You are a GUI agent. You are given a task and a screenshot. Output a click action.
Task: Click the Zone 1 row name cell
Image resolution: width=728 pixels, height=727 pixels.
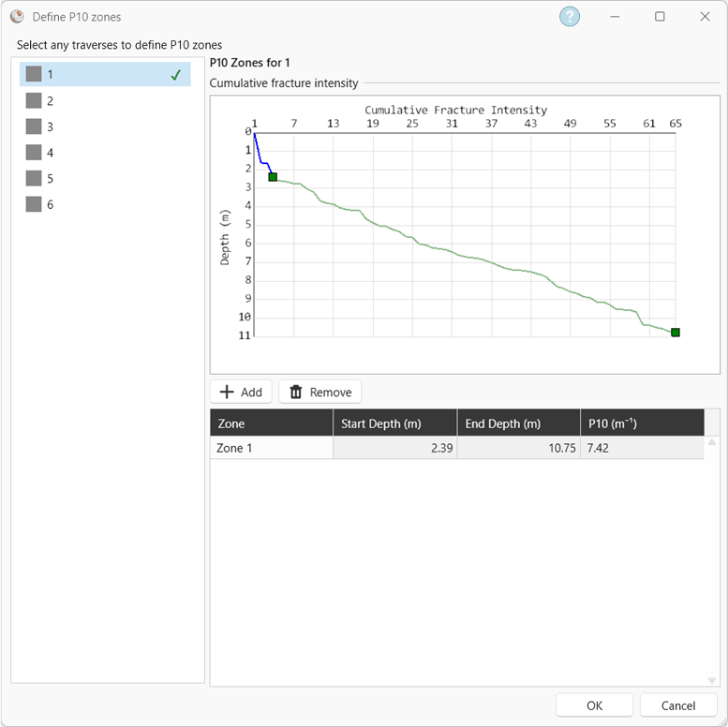(x=272, y=448)
